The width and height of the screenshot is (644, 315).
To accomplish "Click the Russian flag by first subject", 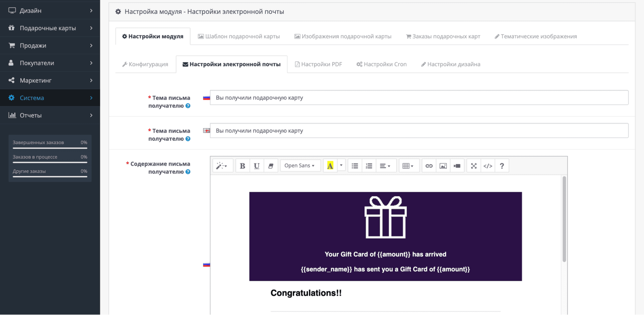I will tap(206, 98).
